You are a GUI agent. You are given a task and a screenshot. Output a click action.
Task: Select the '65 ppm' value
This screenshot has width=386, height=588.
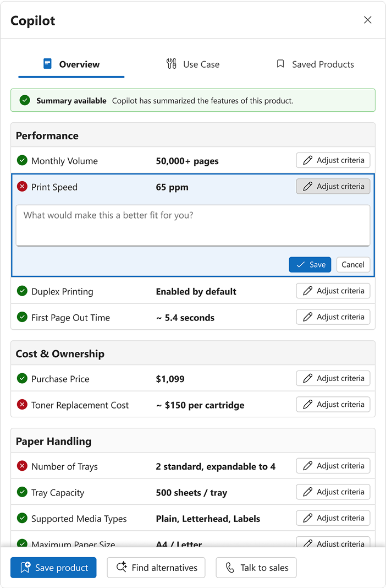coord(172,187)
